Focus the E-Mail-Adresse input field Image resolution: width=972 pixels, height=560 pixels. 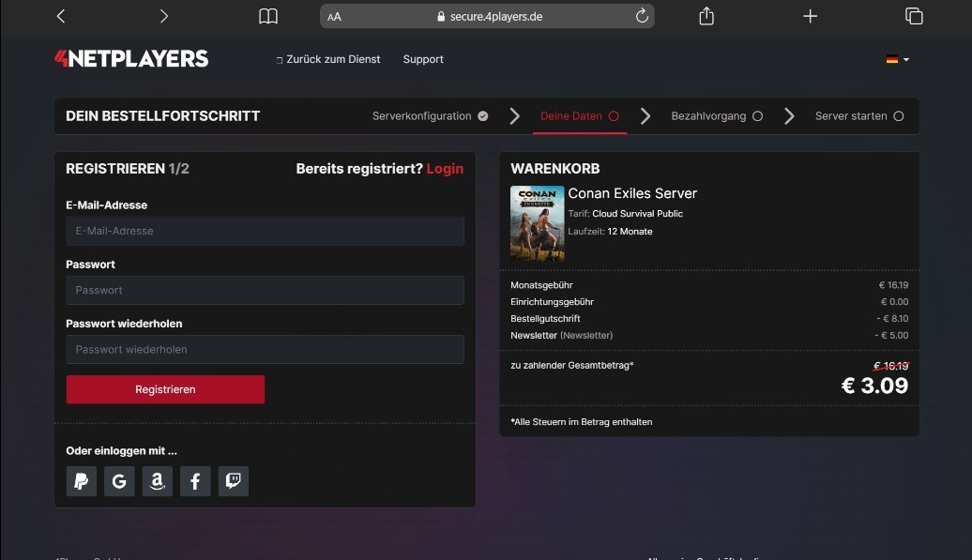(x=265, y=231)
